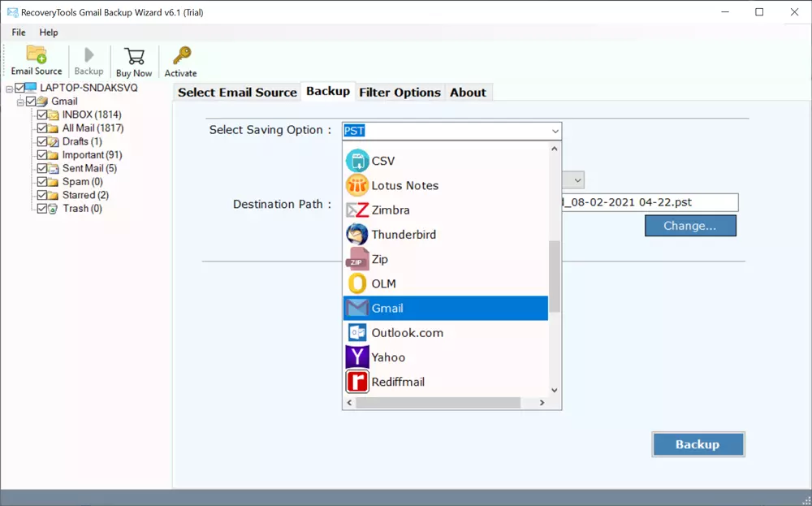Collapse the Gmail tree node
The width and height of the screenshot is (812, 506).
(x=20, y=102)
